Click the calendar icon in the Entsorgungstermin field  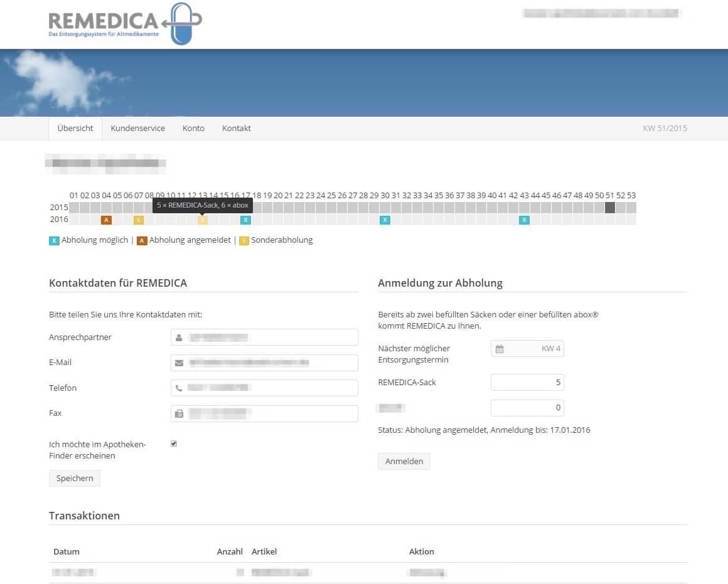tap(500, 349)
